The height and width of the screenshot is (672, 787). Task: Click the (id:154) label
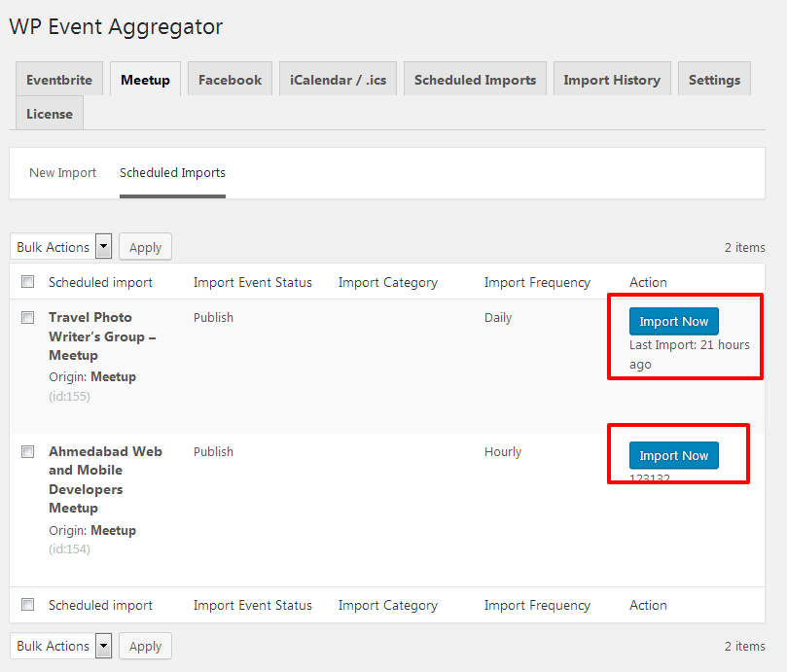tap(69, 549)
